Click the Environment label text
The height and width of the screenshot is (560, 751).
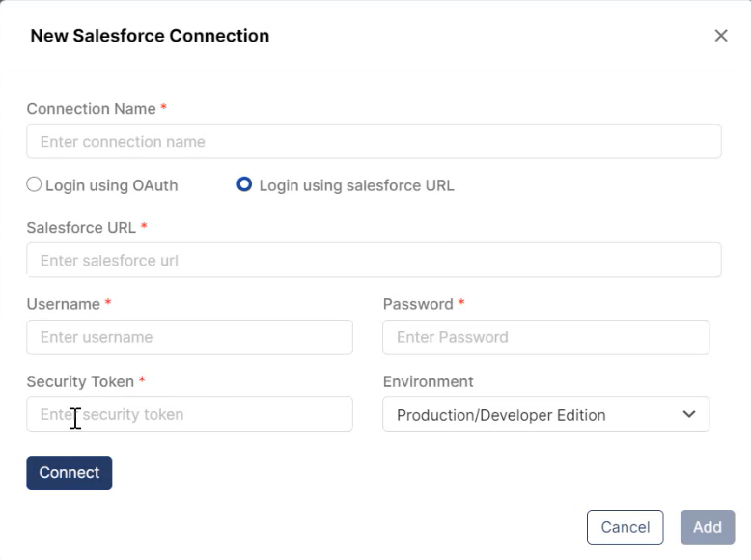coord(428,381)
